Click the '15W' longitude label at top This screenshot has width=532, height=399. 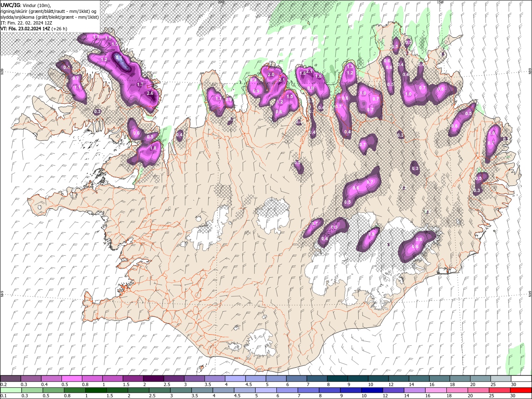(x=440, y=2)
